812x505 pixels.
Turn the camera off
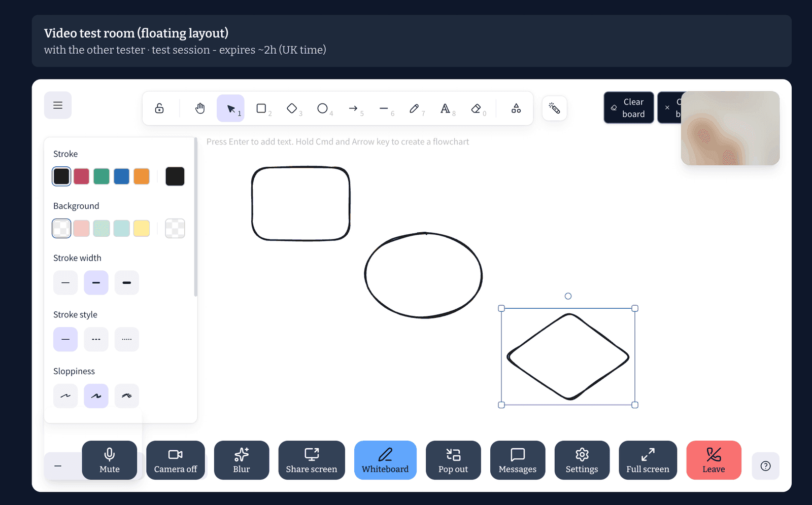pos(176,460)
